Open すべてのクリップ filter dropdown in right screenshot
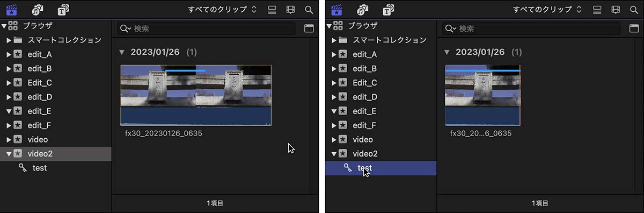The height and width of the screenshot is (213, 644). click(547, 10)
